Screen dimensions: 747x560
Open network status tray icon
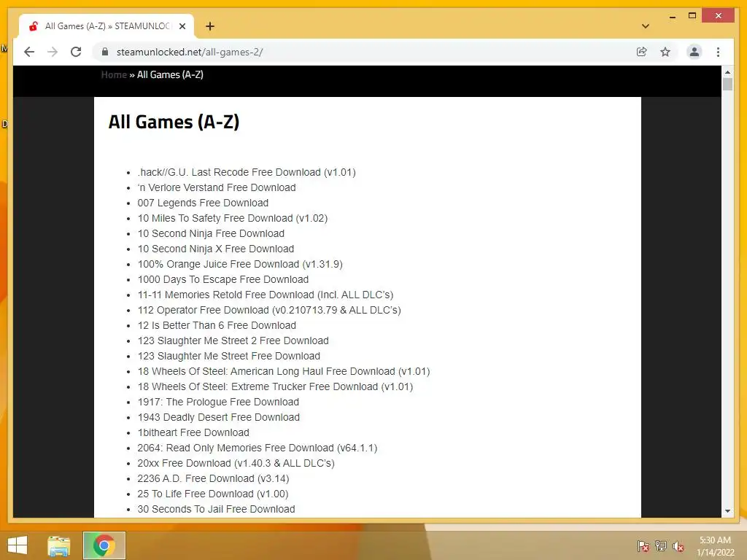click(661, 546)
